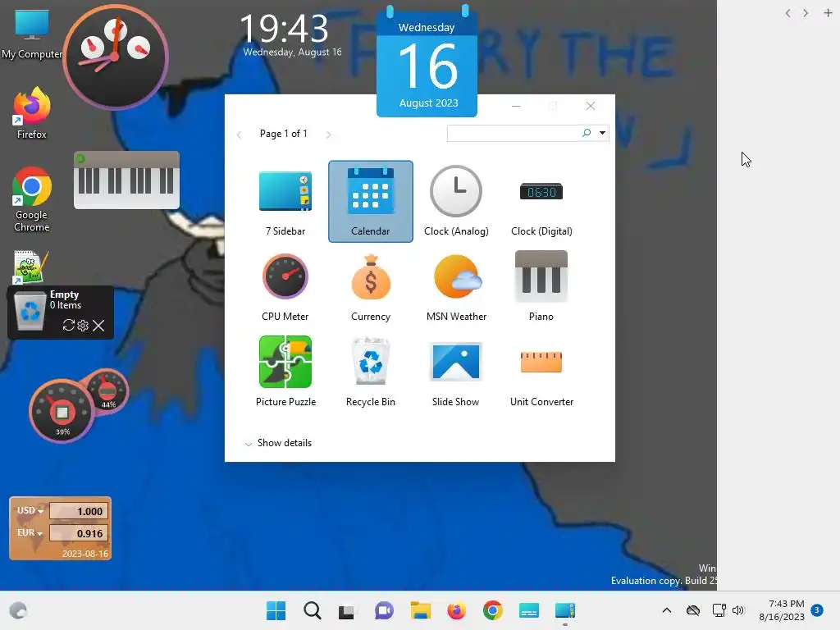
Task: Click the analog clock desktop gadget
Action: [x=116, y=57]
